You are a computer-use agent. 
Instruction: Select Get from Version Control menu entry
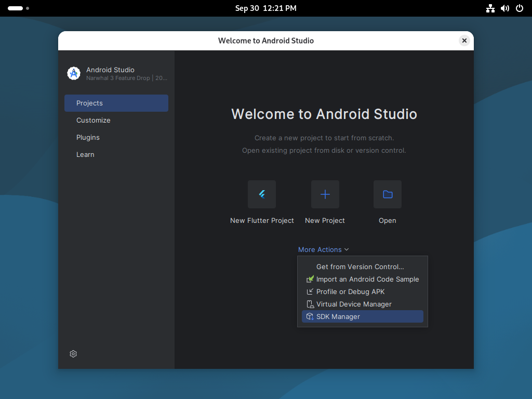[x=360, y=267]
